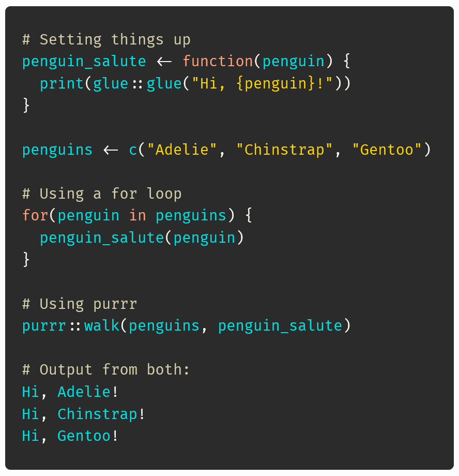
Task: Click the "Hi, Chinstrap!" output line
Action: [x=84, y=414]
